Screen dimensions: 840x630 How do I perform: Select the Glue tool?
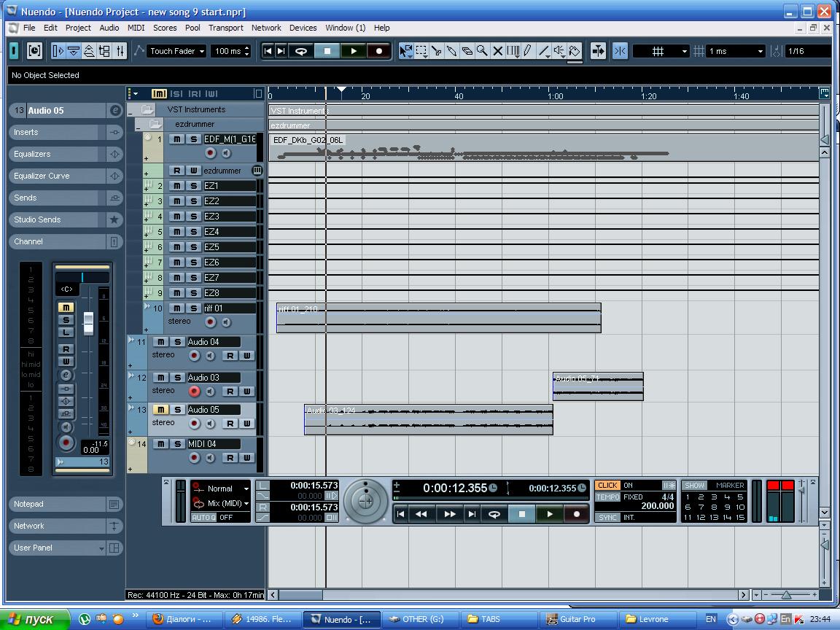coord(451,51)
